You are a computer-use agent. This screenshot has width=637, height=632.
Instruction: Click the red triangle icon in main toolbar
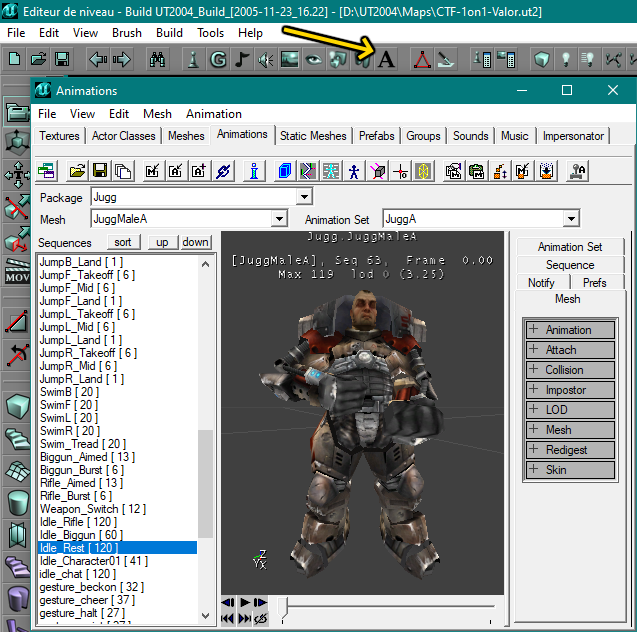tap(422, 59)
